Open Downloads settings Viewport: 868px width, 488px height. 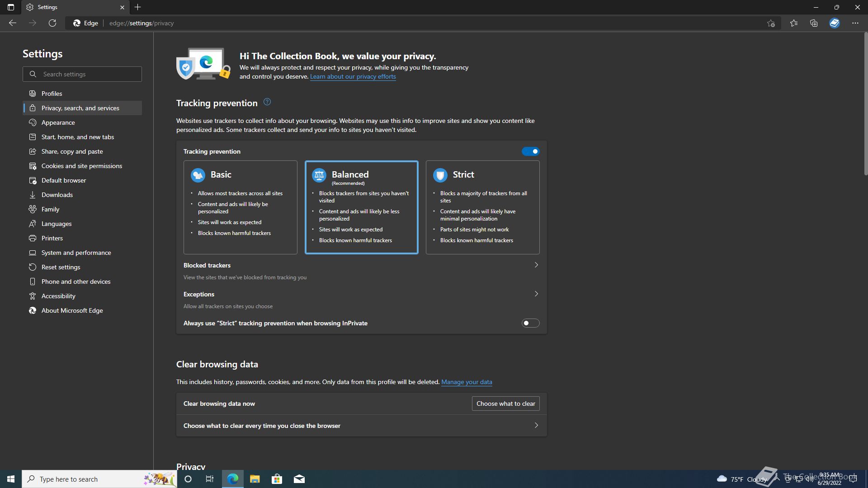pos(82,195)
